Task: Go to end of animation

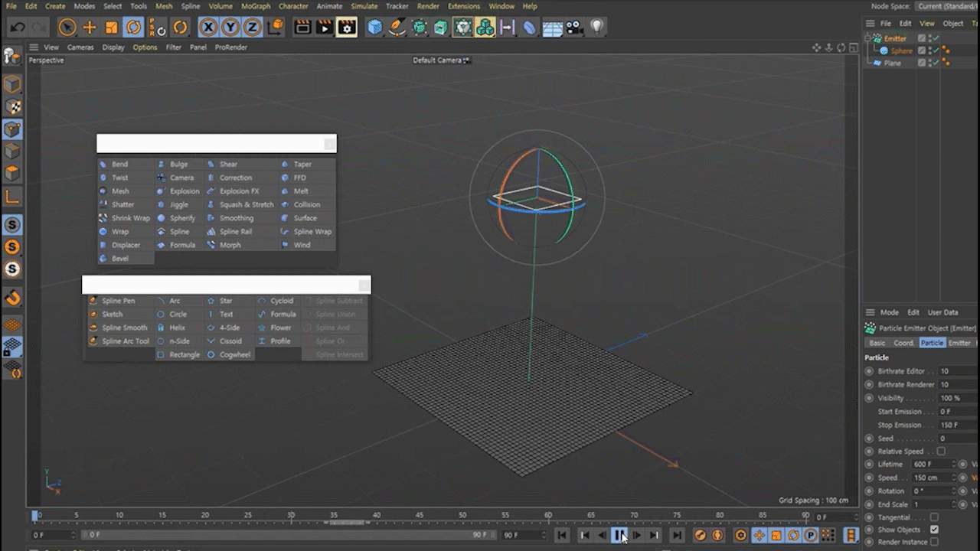Action: 677,535
